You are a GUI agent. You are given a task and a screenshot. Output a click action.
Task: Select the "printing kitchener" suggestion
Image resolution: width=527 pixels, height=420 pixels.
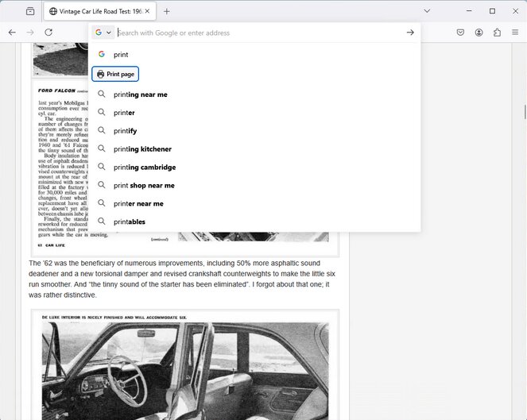click(x=142, y=149)
